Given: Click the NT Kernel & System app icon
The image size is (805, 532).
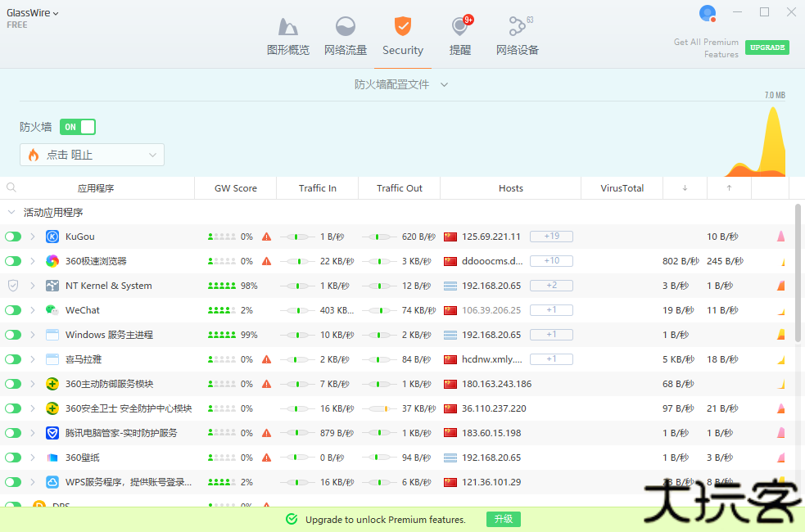Looking at the screenshot, I should pos(52,286).
